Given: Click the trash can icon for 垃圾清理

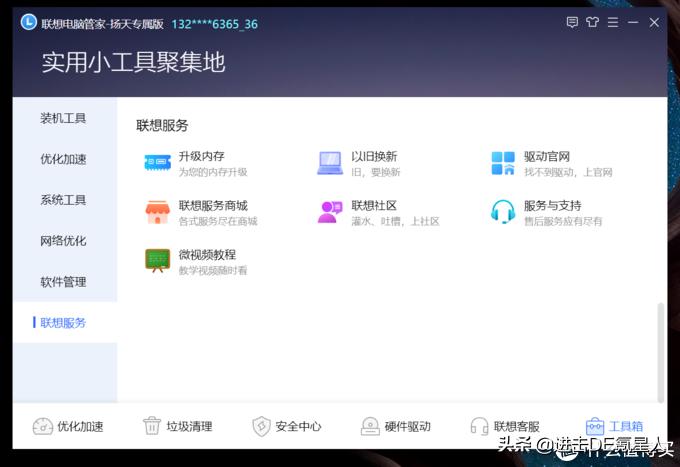Looking at the screenshot, I should point(152,426).
